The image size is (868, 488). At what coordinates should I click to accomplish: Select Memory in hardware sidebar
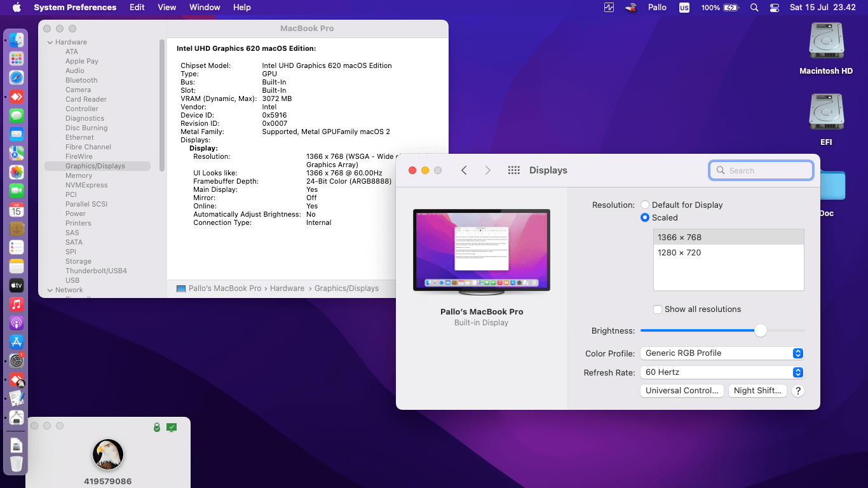[79, 176]
